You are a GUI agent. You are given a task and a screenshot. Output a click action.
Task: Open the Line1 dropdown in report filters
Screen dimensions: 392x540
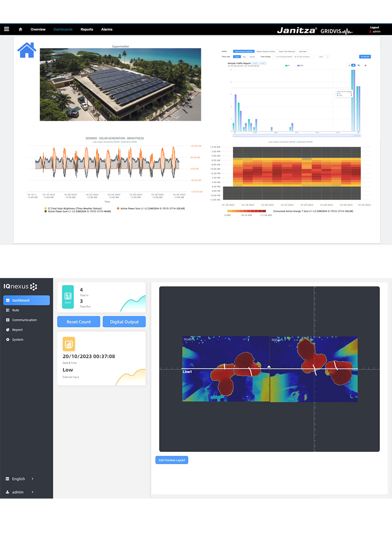click(323, 57)
